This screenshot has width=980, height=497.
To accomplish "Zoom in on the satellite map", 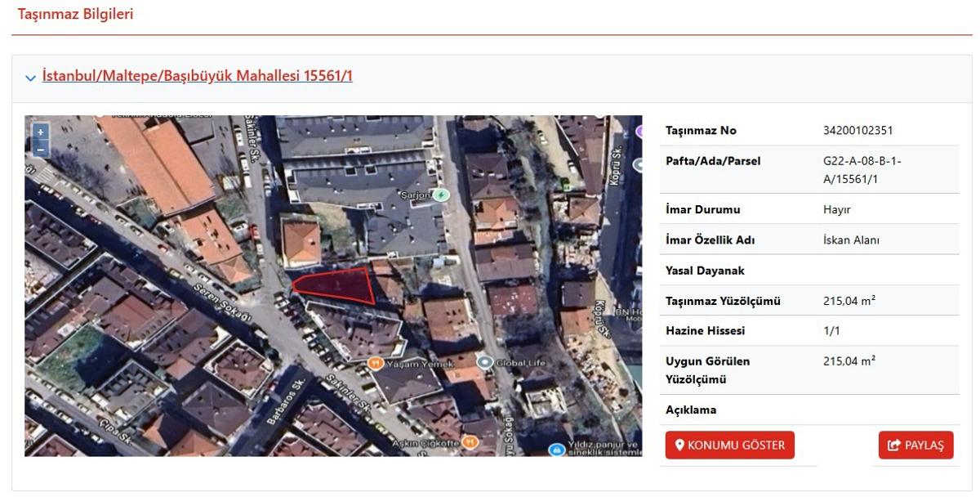I will (40, 132).
